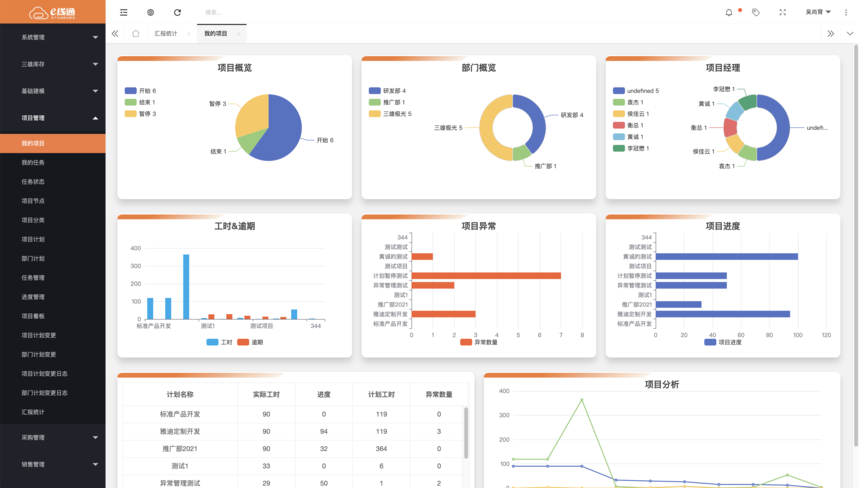Image resolution: width=859 pixels, height=488 pixels.
Task: Expand the 系统管理 sidebar menu
Action: 53,37
